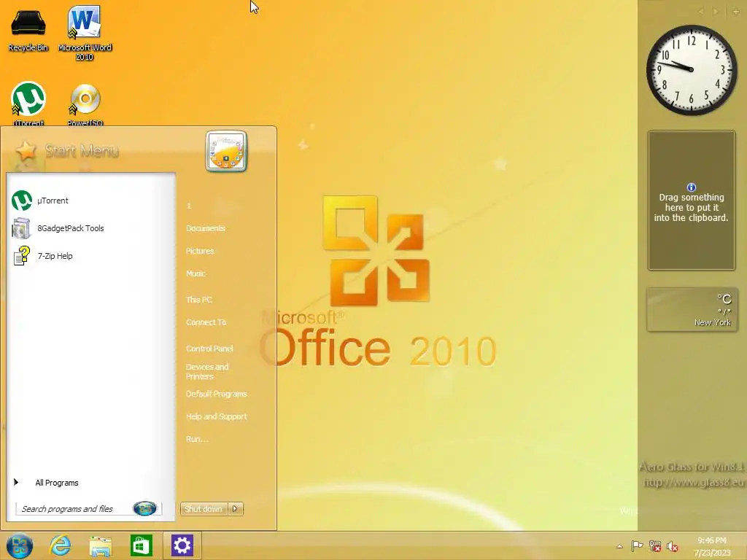
Task: Open Music from the Start Menu
Action: pos(196,273)
